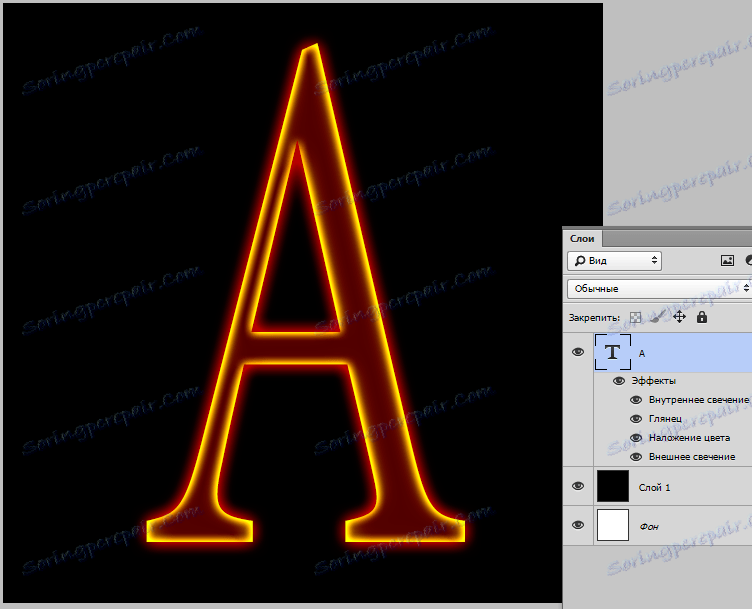Open the Внешнее свечение effect entry
This screenshot has height=609, width=752.
pos(692,457)
